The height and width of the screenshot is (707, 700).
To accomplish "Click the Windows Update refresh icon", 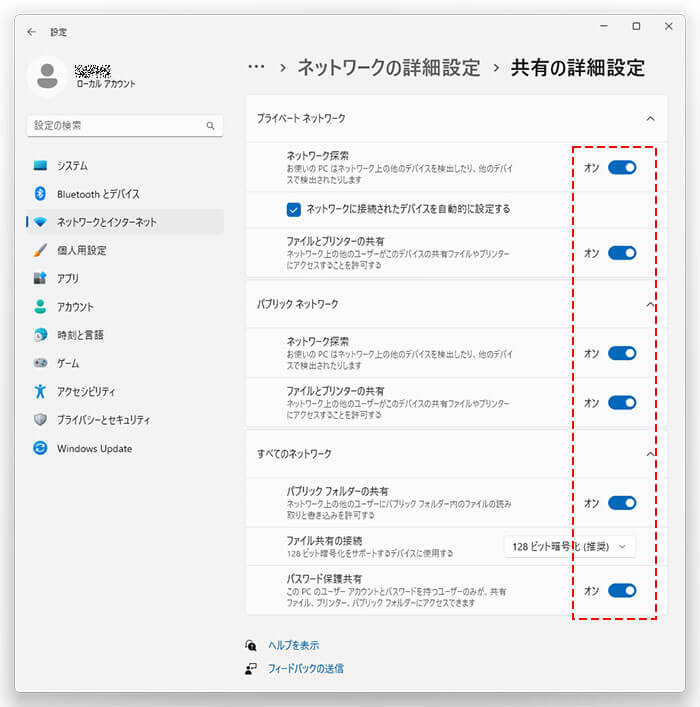I will 40,448.
